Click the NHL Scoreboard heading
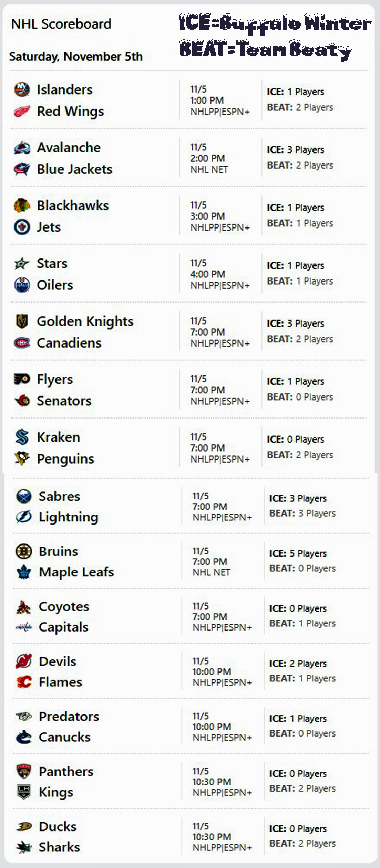380x868 pixels. [61, 24]
